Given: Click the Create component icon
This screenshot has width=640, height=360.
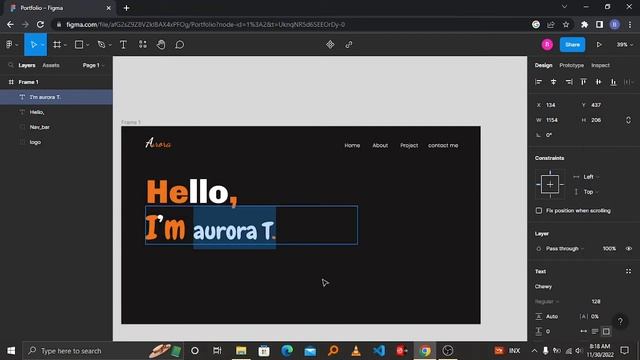Looking at the screenshot, I should click(x=330, y=44).
